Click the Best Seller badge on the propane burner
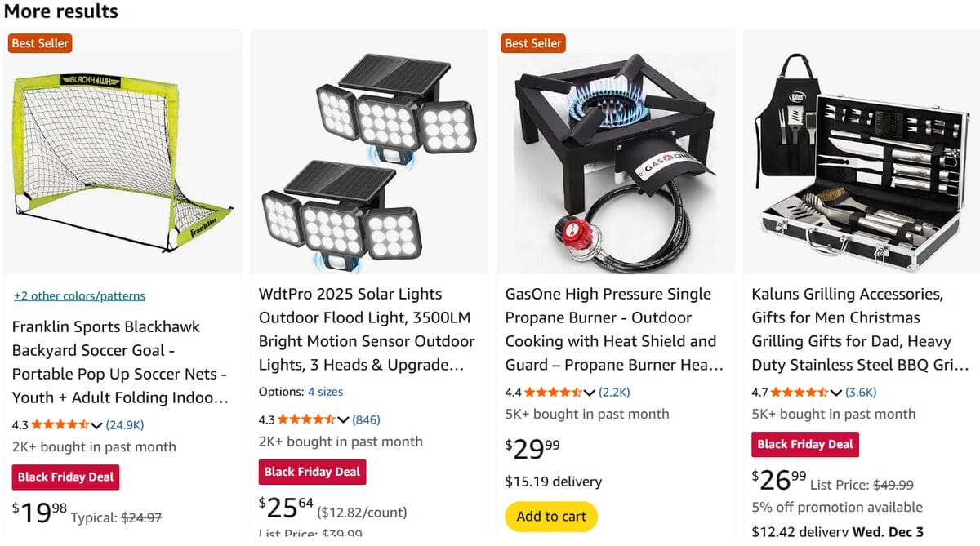The image size is (980, 546). (x=532, y=43)
